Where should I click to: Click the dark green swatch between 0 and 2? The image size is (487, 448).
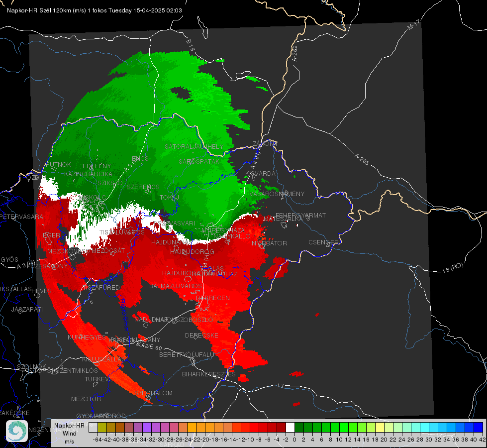pyautogui.click(x=299, y=428)
